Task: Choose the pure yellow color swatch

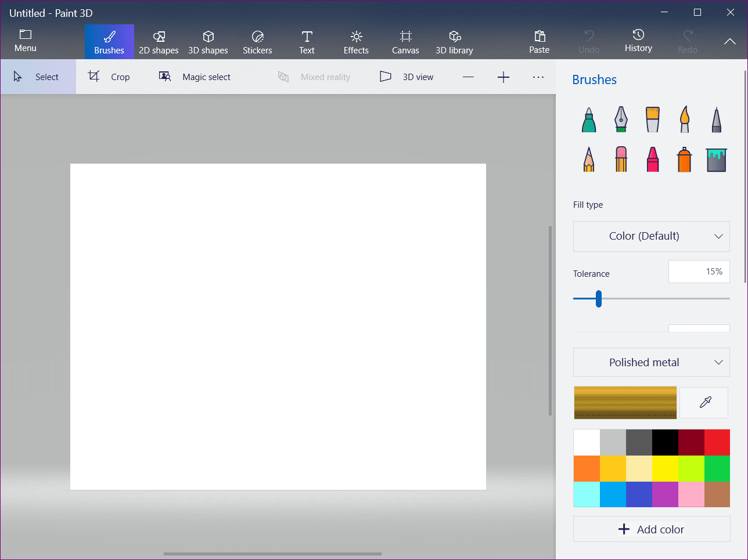Action: (665, 468)
